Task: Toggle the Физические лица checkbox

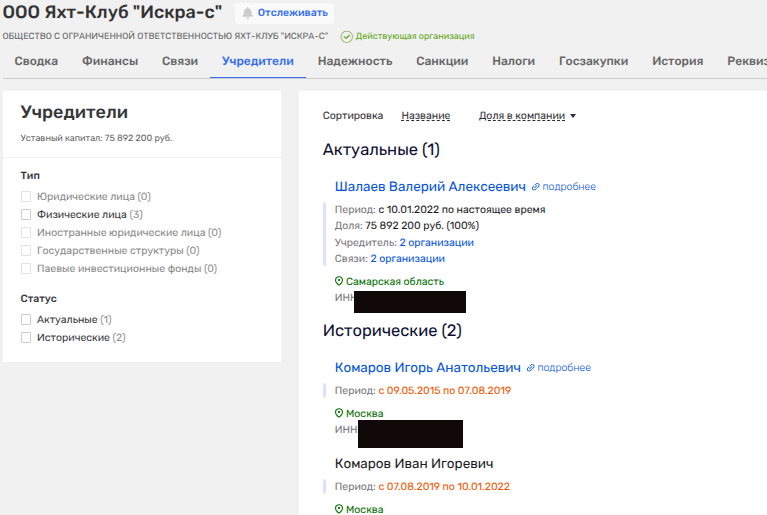Action: pos(26,214)
